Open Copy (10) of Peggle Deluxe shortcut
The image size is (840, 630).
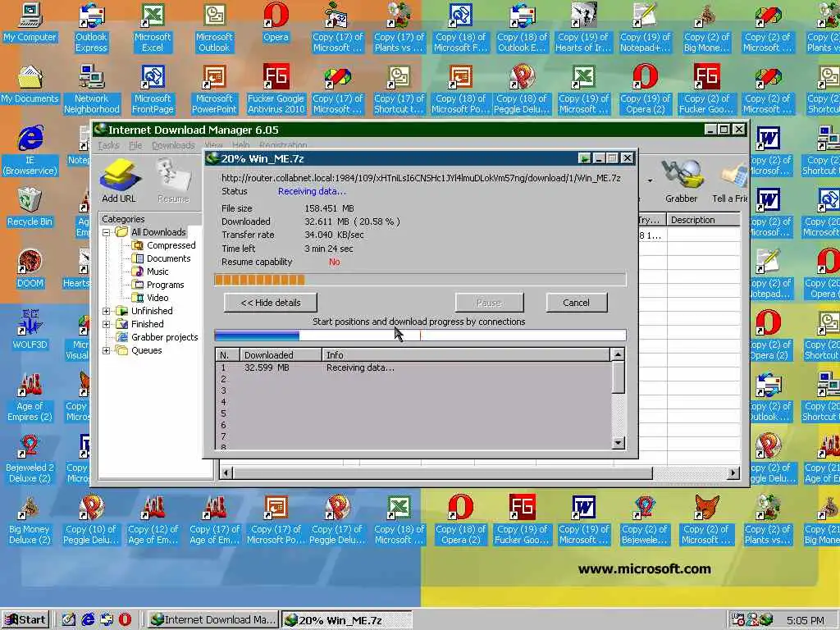click(91, 520)
